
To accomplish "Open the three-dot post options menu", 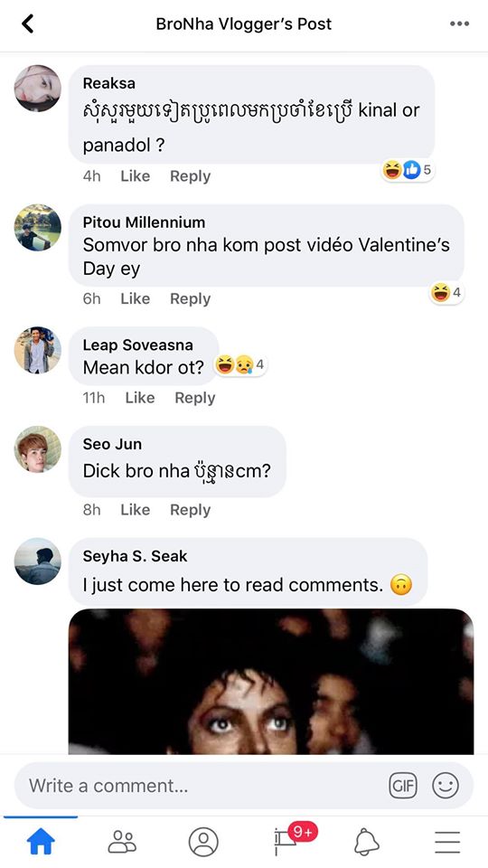I will tap(459, 24).
